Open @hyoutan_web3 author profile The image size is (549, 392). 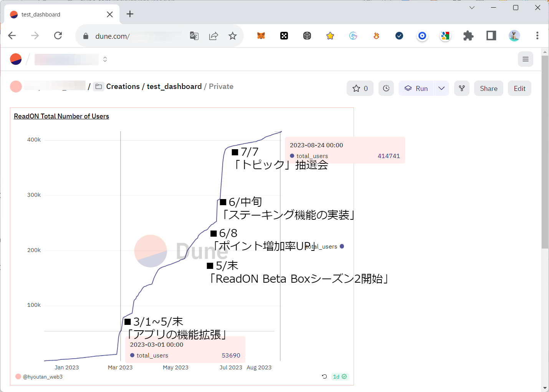pyautogui.click(x=42, y=377)
